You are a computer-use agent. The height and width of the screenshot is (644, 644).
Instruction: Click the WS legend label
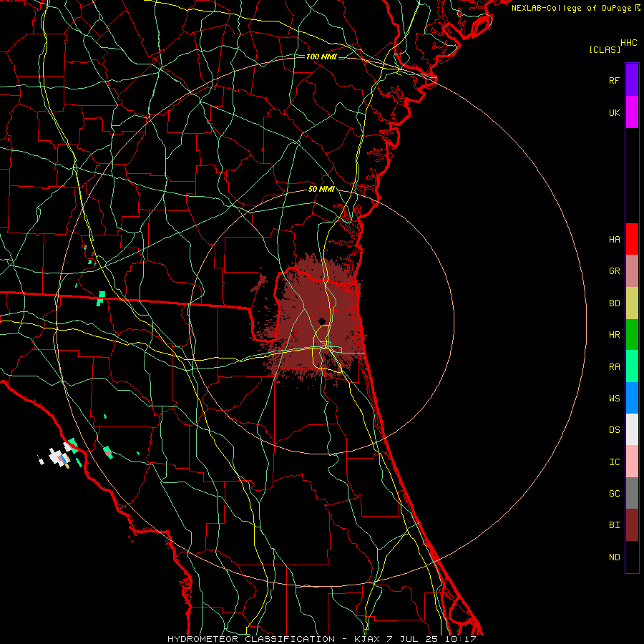[614, 398]
